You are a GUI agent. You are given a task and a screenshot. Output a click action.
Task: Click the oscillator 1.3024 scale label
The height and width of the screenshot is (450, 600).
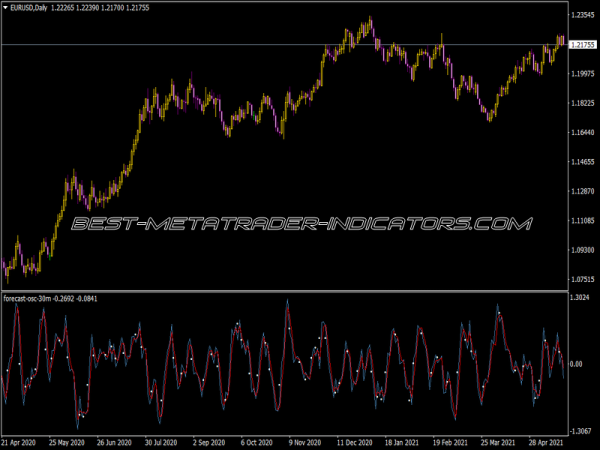[x=581, y=298]
